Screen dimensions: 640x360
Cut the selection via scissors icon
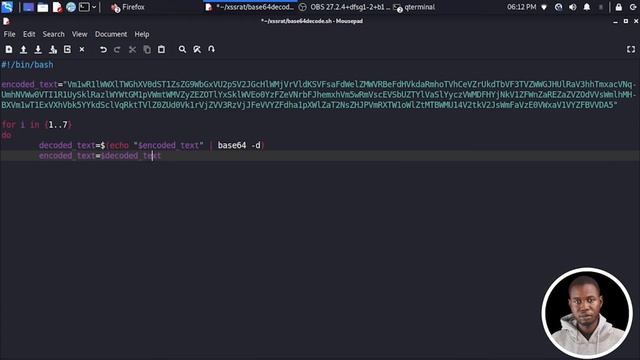[x=132, y=49]
